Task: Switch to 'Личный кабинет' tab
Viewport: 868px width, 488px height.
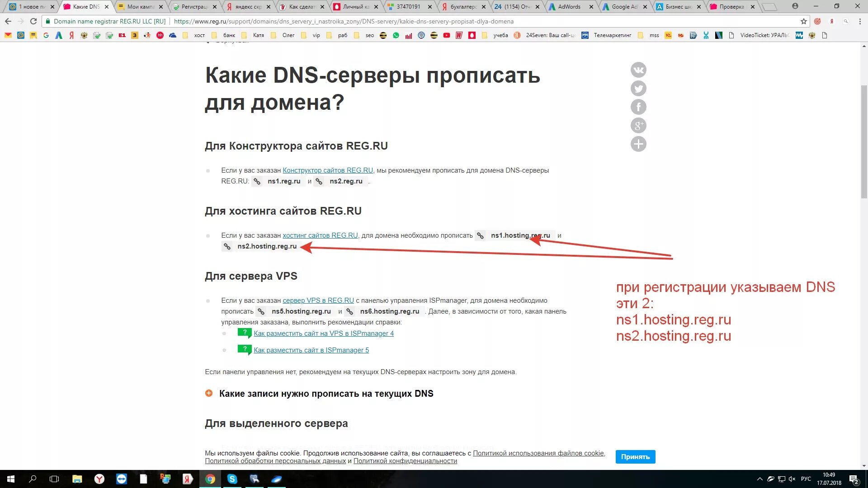Action: click(356, 7)
